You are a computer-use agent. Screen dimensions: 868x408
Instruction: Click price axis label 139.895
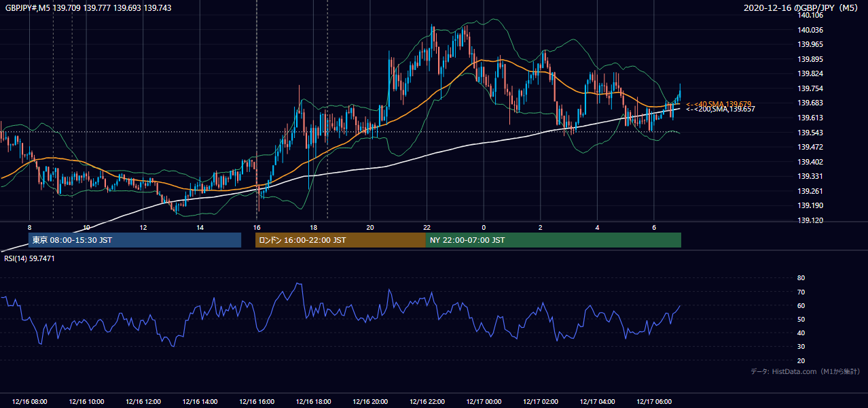coord(812,59)
